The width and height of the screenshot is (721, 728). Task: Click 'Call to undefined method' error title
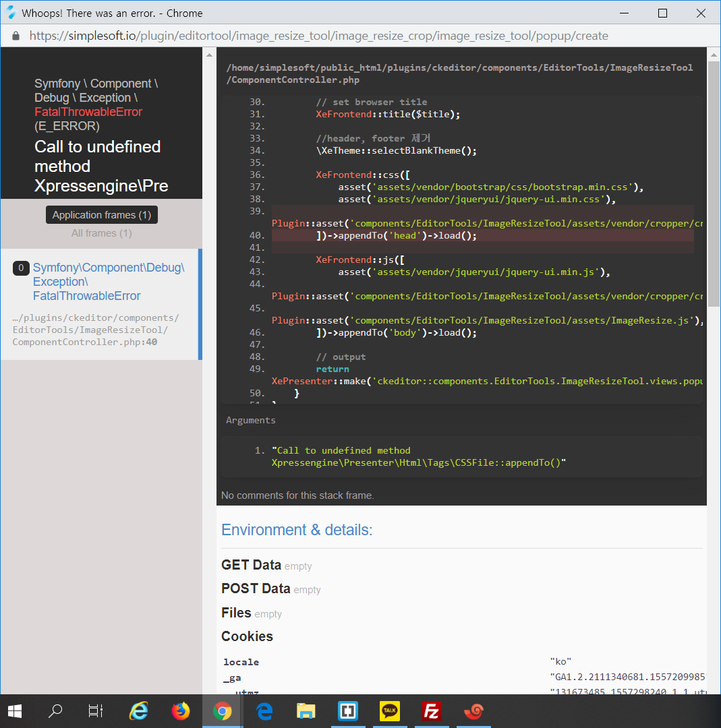point(100,166)
